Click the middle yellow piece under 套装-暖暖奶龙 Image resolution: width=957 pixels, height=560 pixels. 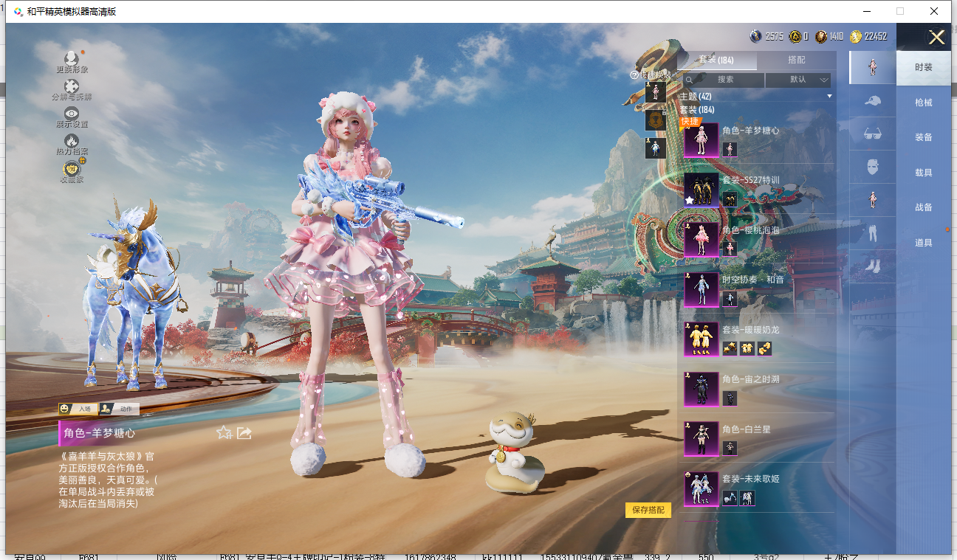click(x=747, y=348)
